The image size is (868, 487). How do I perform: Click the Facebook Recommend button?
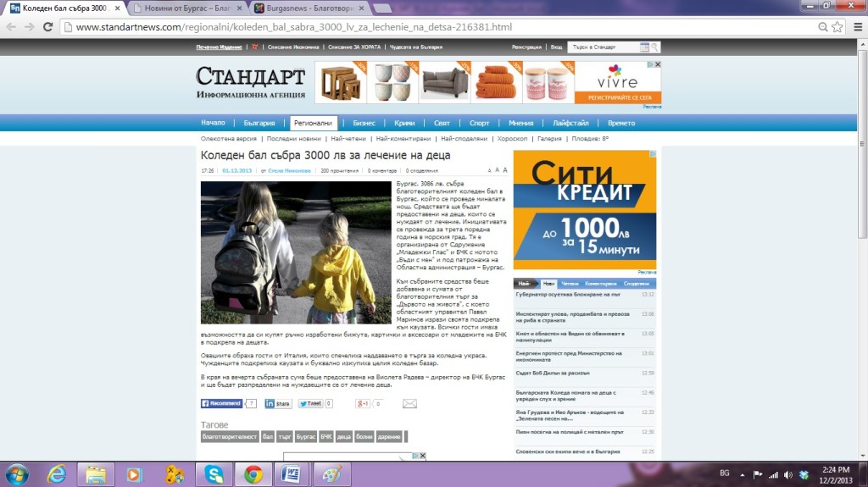pos(222,404)
